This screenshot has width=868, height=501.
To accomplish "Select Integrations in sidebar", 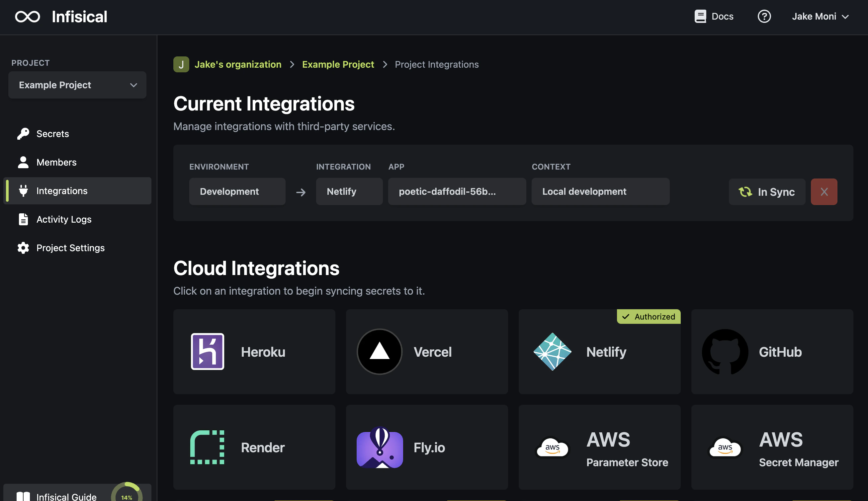I will pos(77,191).
